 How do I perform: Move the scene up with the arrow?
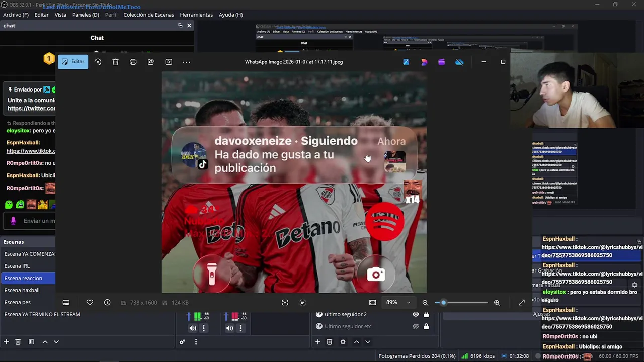[x=45, y=342]
